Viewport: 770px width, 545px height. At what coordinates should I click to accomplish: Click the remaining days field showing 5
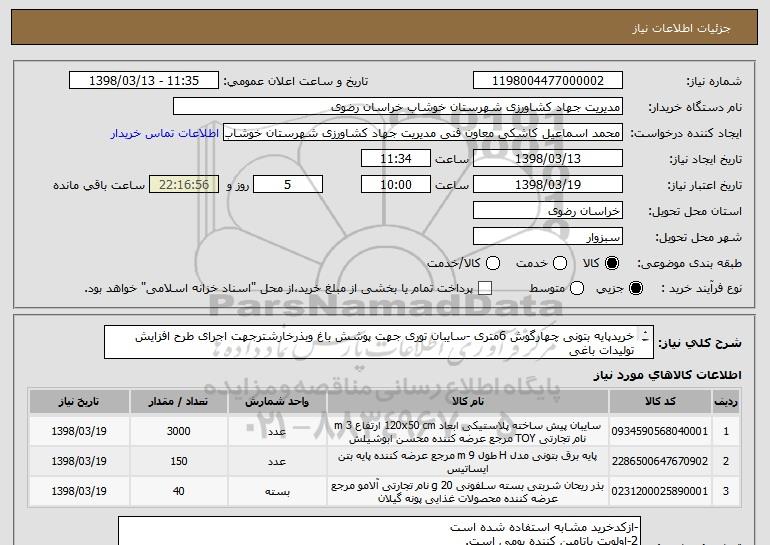point(288,185)
